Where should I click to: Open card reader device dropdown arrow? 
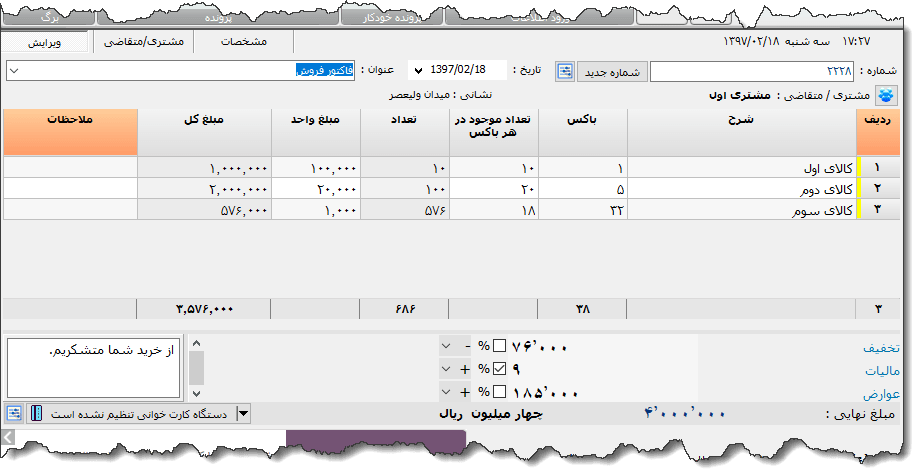coord(244,414)
